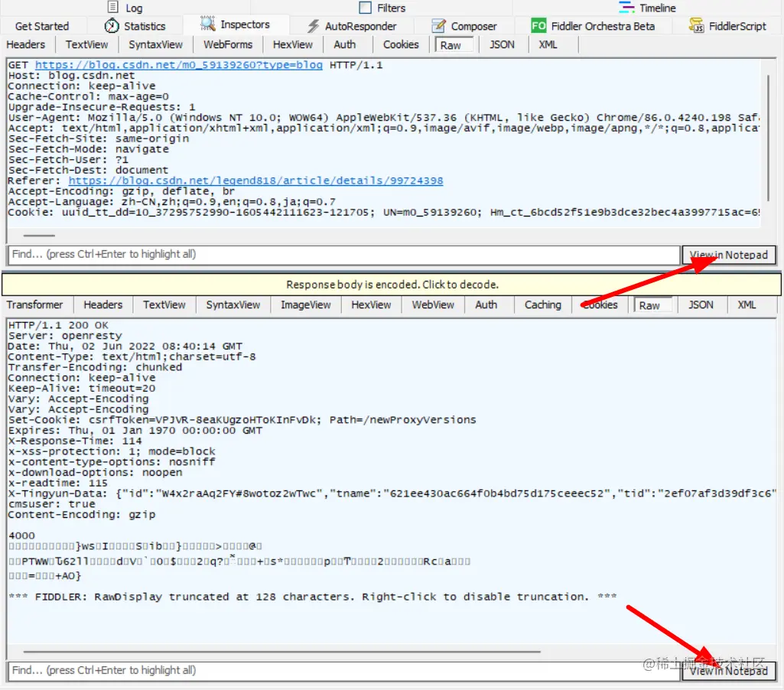The image size is (784, 690).
Task: Click the request pane vertical scrollbar
Action: (x=769, y=138)
